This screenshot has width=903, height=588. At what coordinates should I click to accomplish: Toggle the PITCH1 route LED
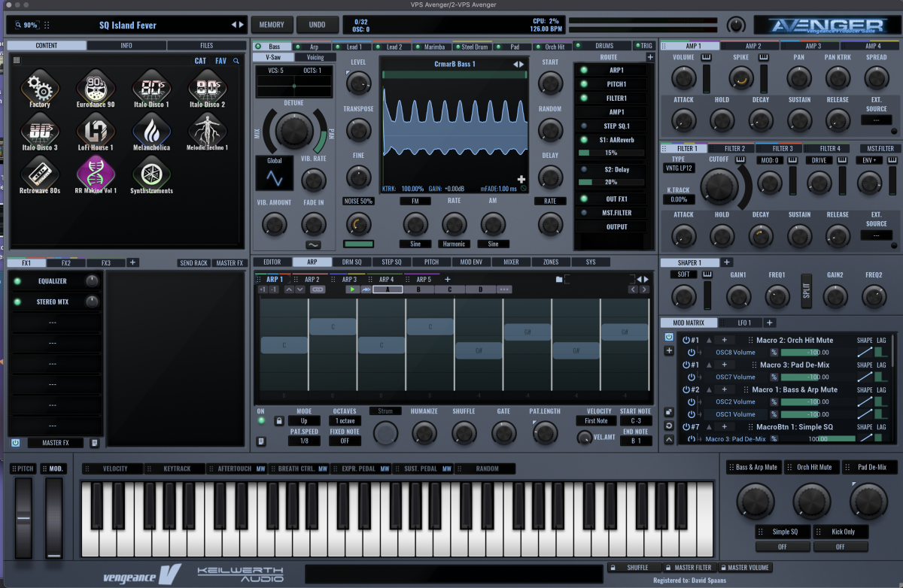[x=584, y=84]
